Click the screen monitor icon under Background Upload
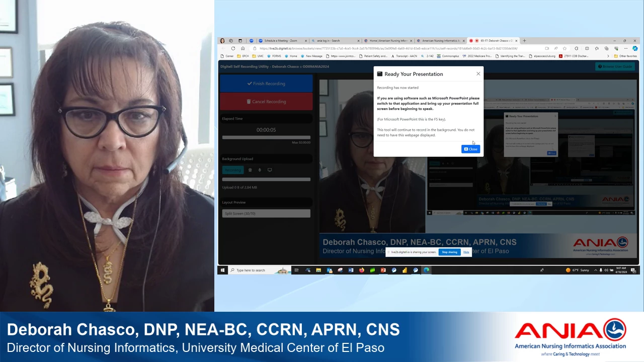The image size is (644, 362). [270, 170]
